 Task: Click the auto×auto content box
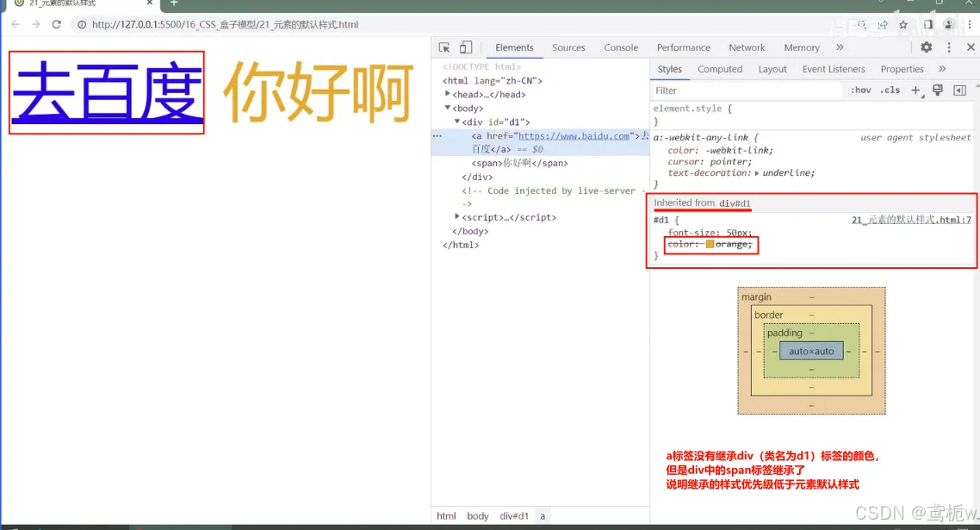pos(811,351)
